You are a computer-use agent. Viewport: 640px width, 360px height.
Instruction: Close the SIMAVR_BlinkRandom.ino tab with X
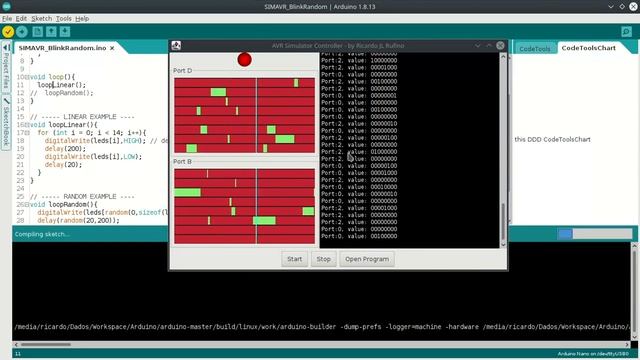click(x=112, y=48)
